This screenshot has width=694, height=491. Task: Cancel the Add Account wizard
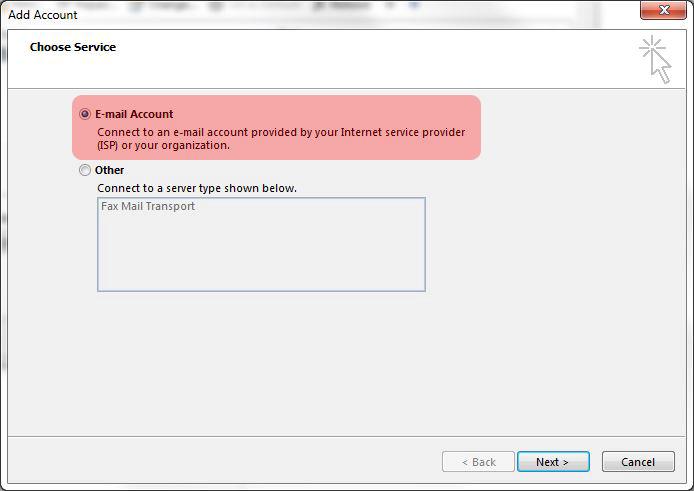[638, 462]
